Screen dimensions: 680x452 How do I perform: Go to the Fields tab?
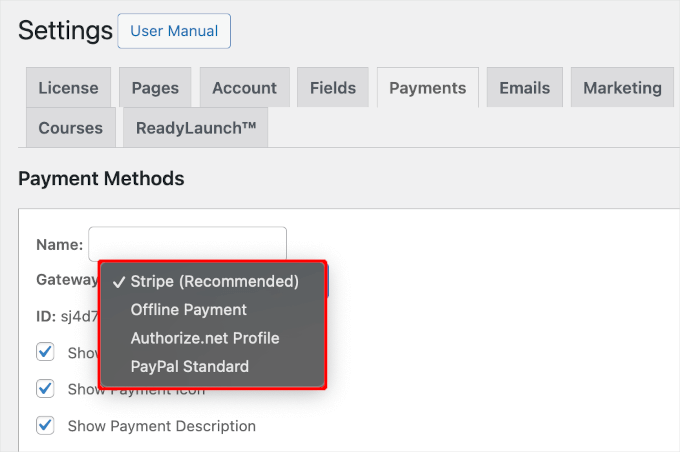click(x=333, y=88)
